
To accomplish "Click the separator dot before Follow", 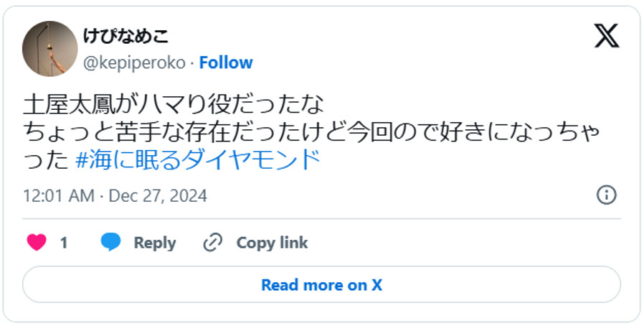I will (192, 63).
